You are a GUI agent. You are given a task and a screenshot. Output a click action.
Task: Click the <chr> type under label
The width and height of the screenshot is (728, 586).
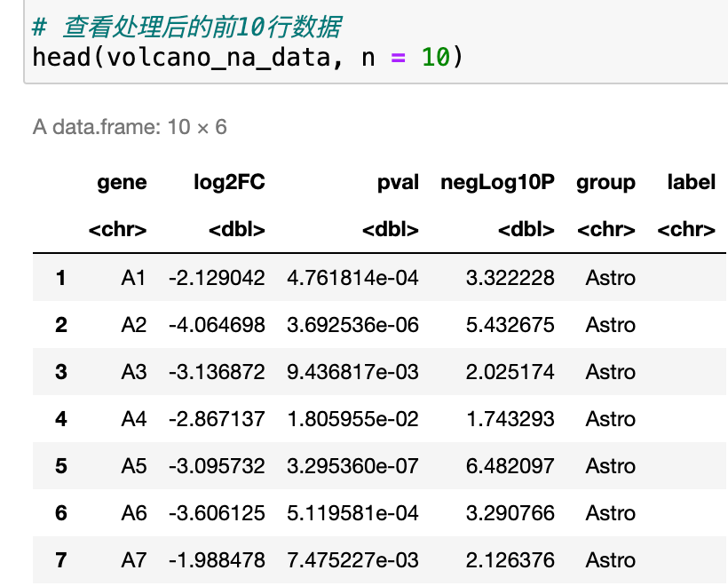[686, 229]
